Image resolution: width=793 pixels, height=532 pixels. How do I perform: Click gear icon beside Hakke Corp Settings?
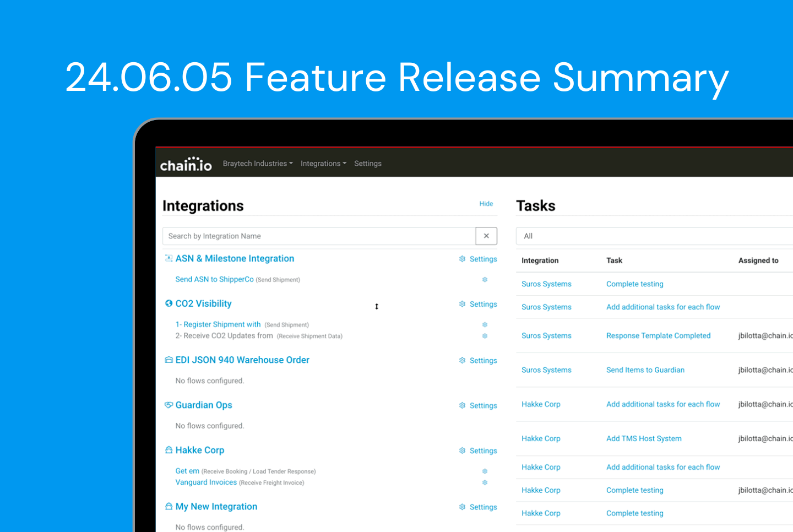coord(462,450)
